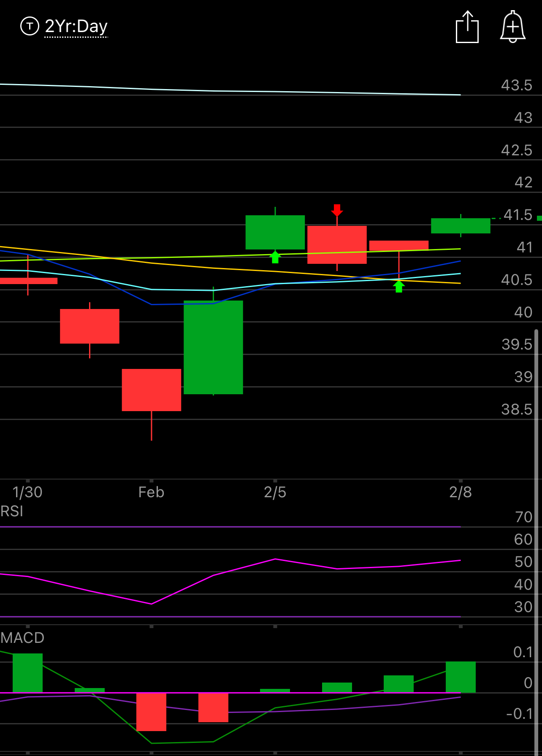Select the green candle on 2/8

point(461,226)
